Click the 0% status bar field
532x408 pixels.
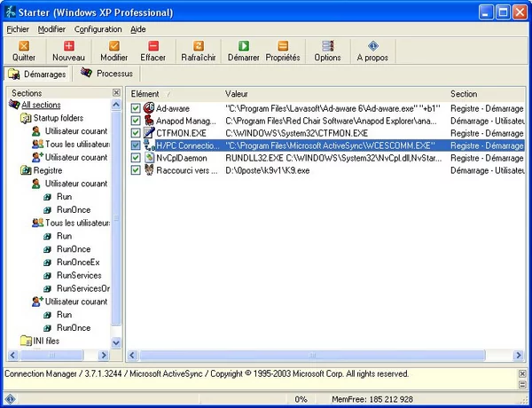coord(301,399)
